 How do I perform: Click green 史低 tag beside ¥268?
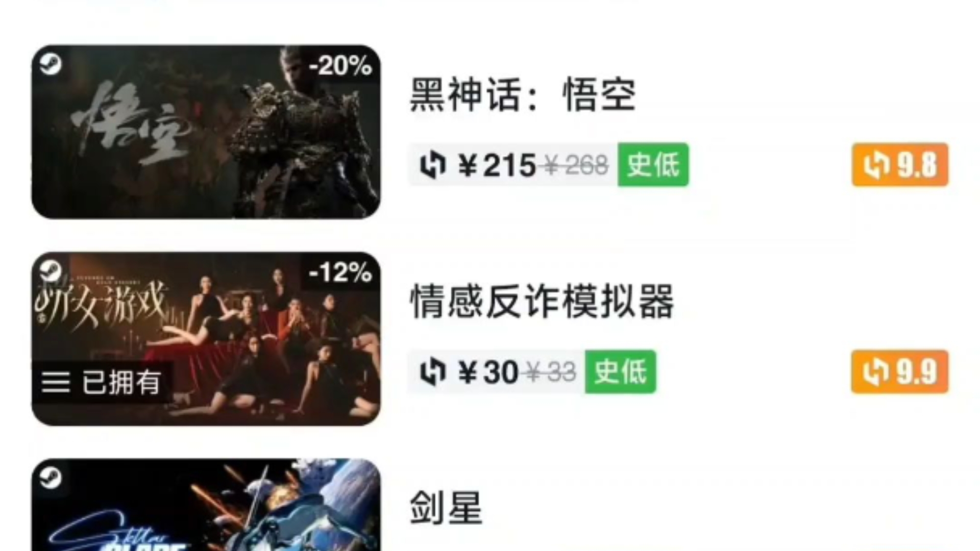click(x=653, y=165)
